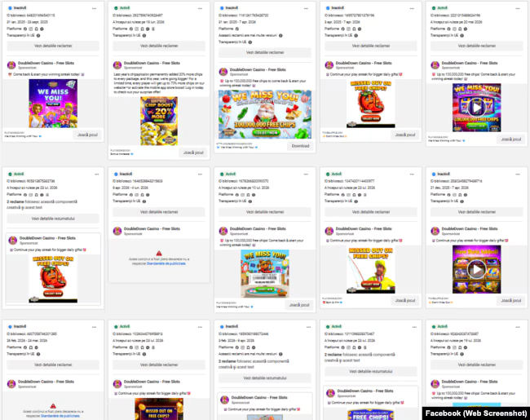This screenshot has height=420, width=530.
Task: Click Activ status on 20% More chip boost ad
Action: tap(122, 8)
